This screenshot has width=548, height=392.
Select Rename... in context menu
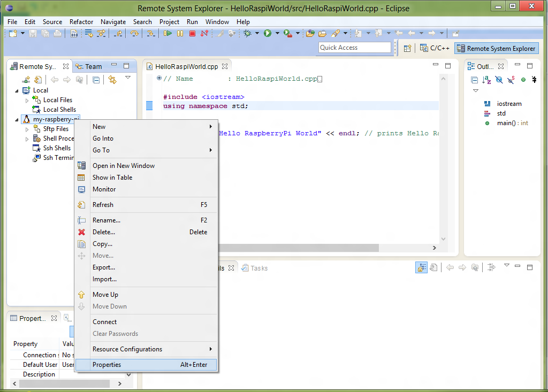point(146,220)
